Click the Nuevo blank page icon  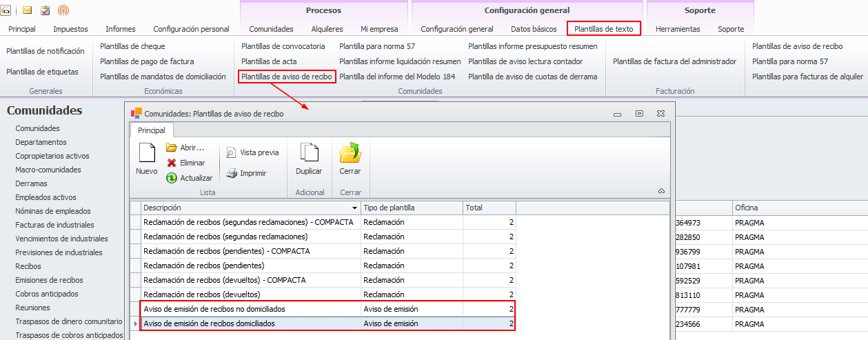click(146, 153)
